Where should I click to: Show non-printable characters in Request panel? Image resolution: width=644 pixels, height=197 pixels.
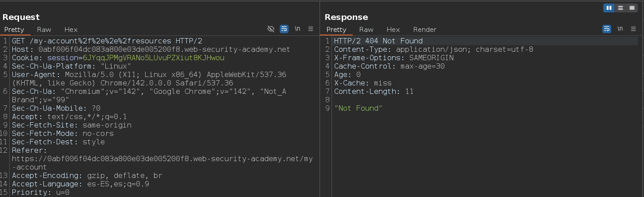click(x=297, y=29)
